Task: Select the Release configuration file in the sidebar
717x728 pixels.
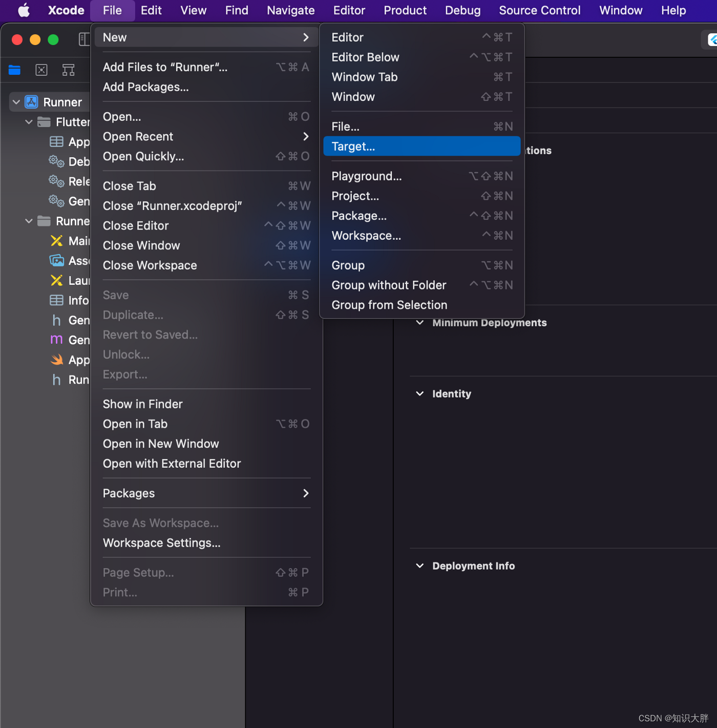Action: 77,181
